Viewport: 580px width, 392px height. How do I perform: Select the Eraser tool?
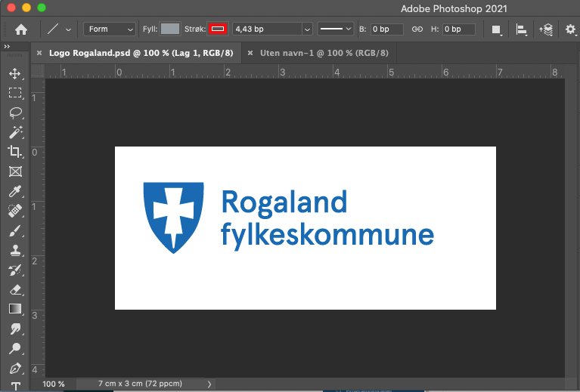(x=15, y=290)
